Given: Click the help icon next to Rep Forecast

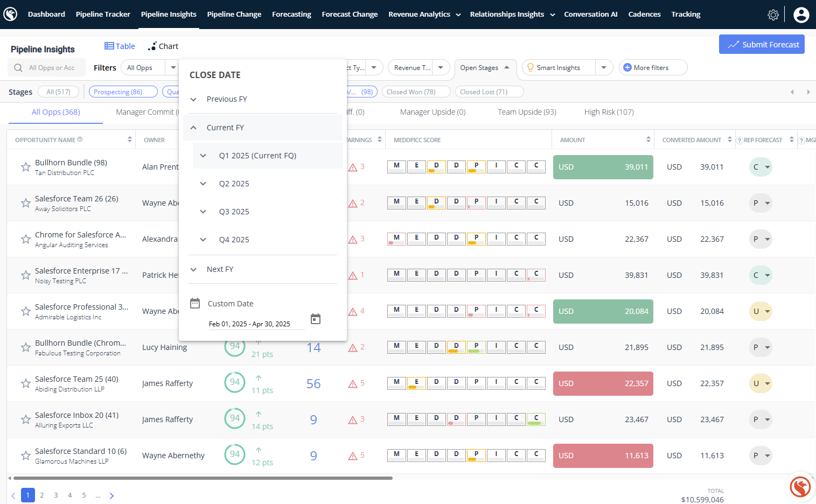Looking at the screenshot, I should pyautogui.click(x=740, y=140).
